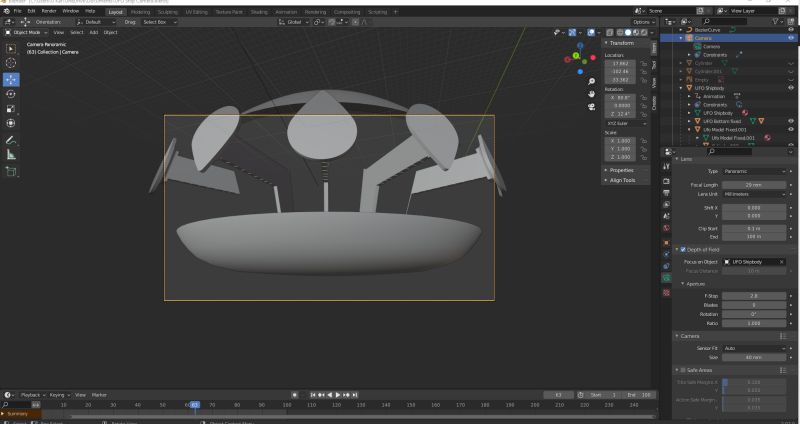Click the pan hand icon in the viewport
Screen dimensions: 800x424
(591, 94)
